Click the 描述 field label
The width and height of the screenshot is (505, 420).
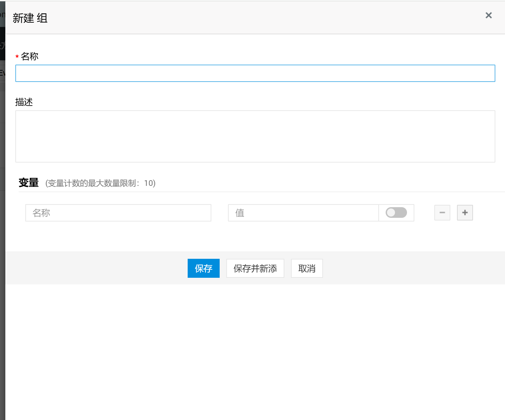24,102
